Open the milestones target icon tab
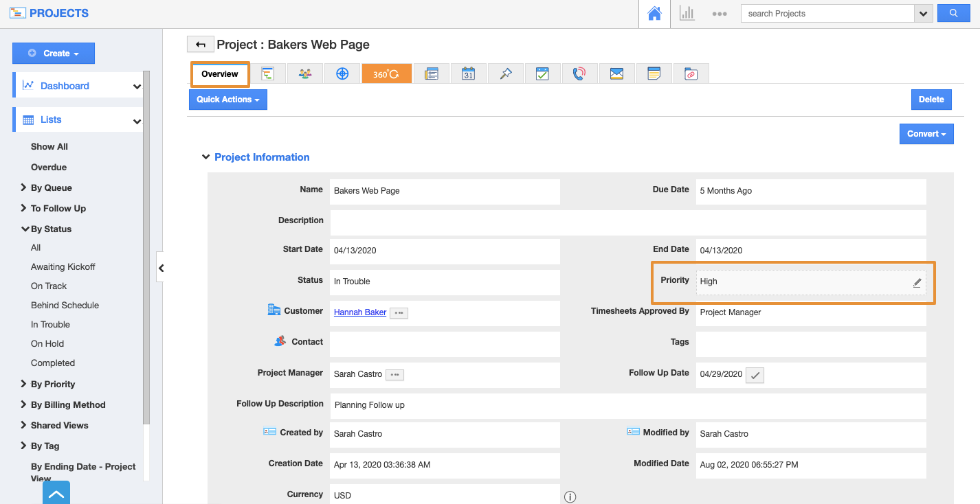The image size is (980, 504). coord(342,73)
